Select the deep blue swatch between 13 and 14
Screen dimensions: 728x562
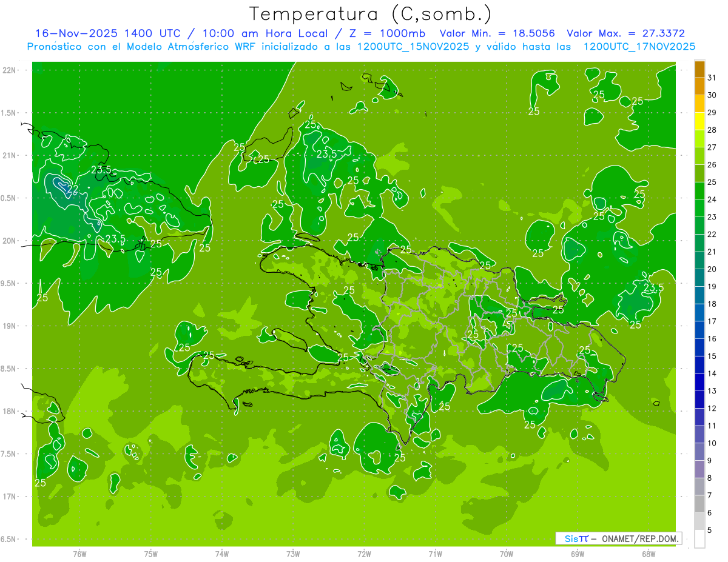(699, 383)
